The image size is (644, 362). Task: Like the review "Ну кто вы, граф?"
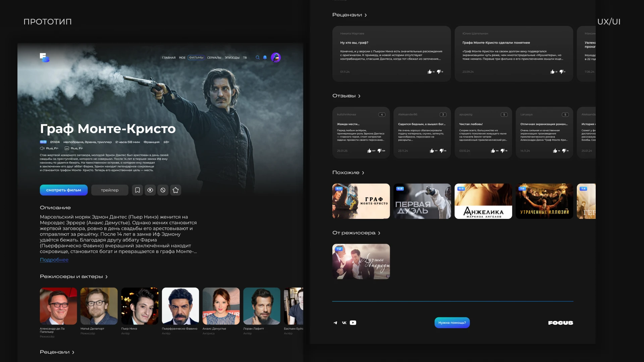(430, 72)
